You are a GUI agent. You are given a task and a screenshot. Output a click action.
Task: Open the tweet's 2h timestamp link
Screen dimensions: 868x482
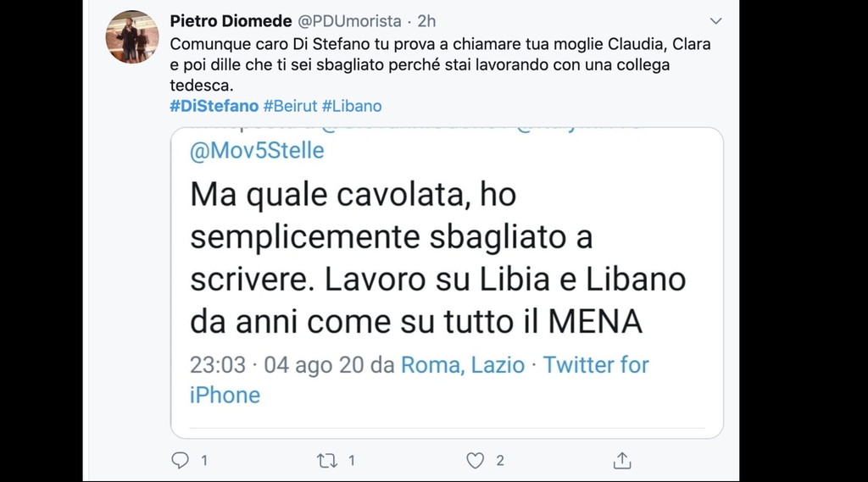click(x=426, y=21)
